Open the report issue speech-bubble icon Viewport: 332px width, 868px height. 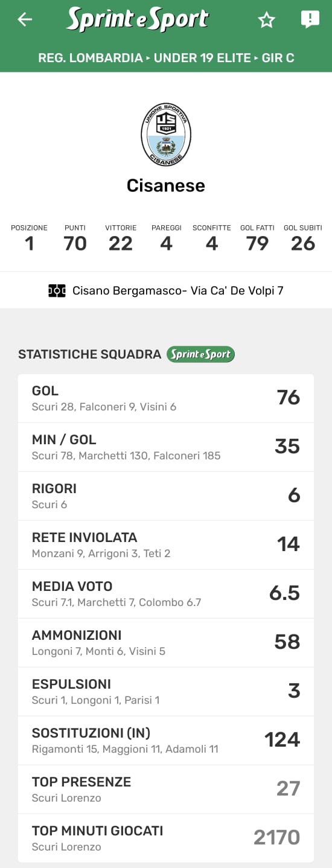tap(310, 20)
